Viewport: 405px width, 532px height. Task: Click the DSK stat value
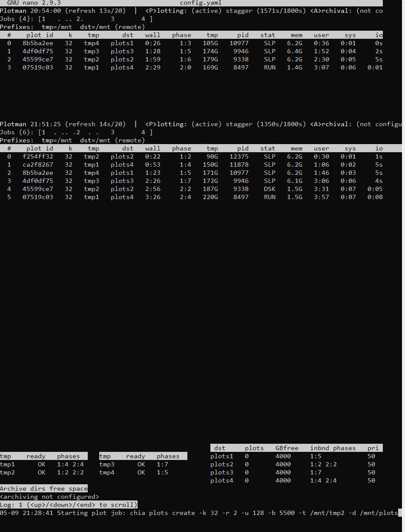tap(270, 189)
